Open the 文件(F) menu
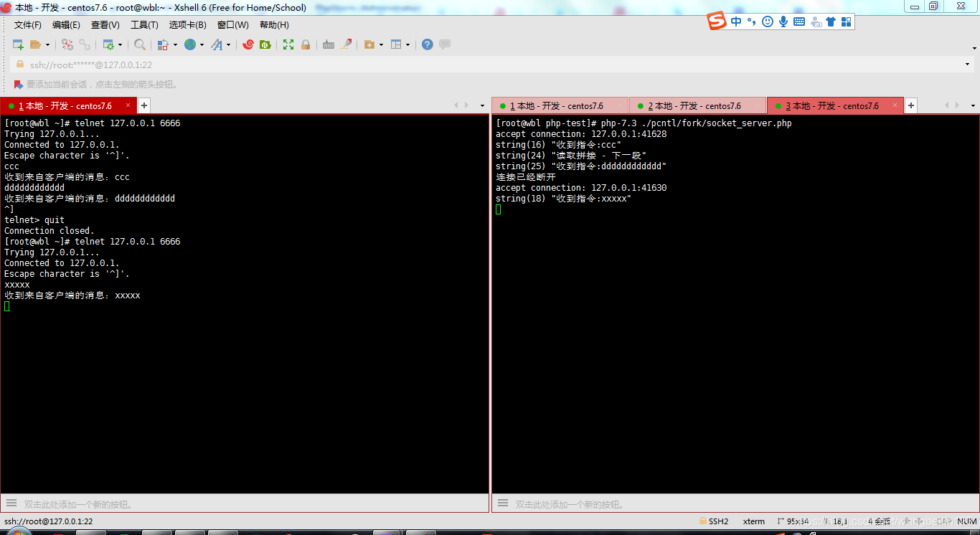The image size is (980, 535). [x=28, y=25]
